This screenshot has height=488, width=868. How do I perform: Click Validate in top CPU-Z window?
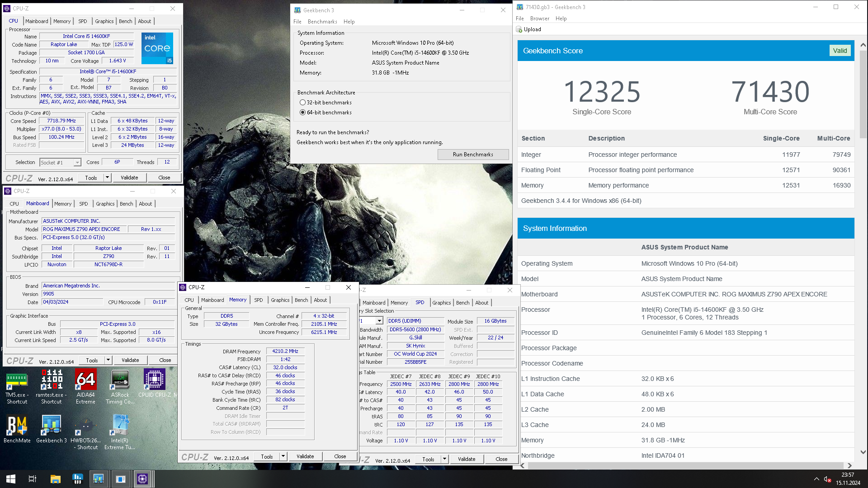129,178
